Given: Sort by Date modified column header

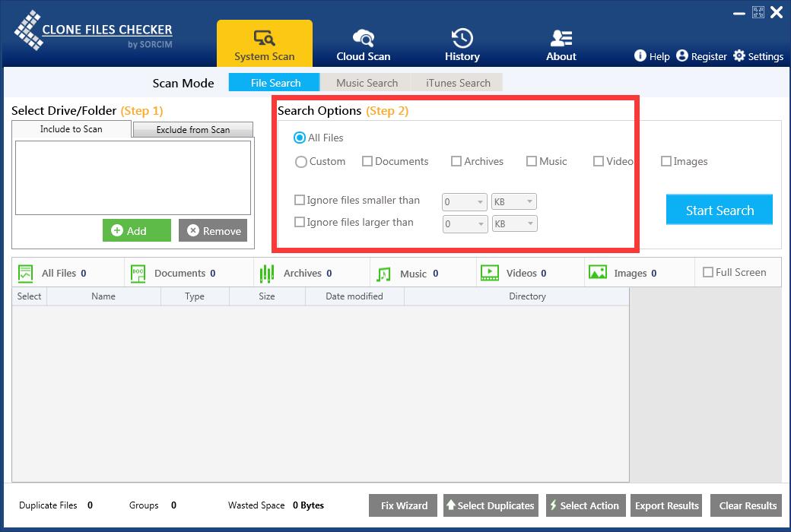Looking at the screenshot, I should (x=354, y=296).
